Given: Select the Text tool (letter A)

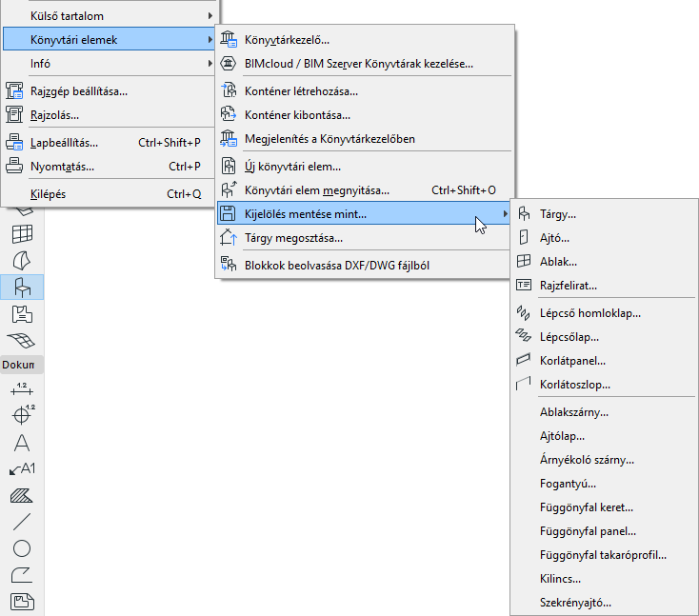Looking at the screenshot, I should 22,443.
